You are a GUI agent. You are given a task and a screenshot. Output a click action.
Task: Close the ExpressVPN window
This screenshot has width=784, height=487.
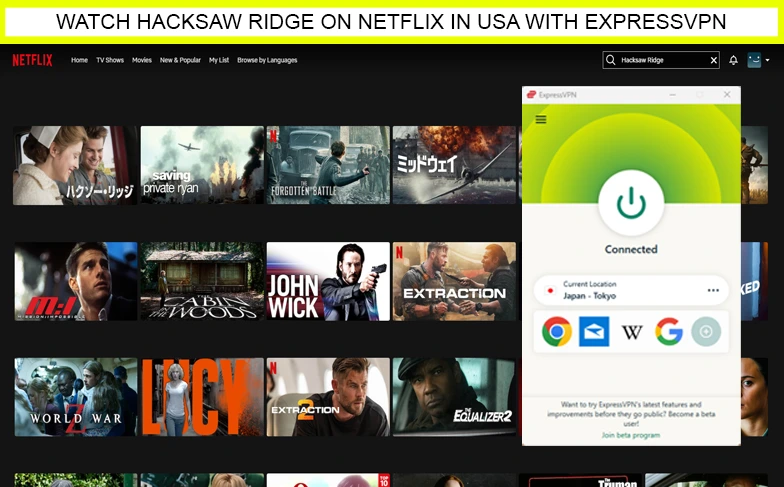[x=727, y=94]
